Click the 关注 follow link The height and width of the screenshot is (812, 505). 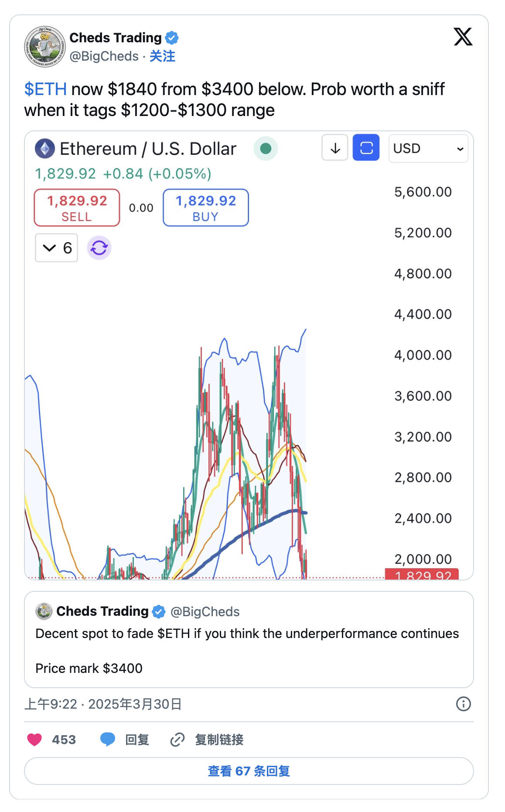coord(162,56)
